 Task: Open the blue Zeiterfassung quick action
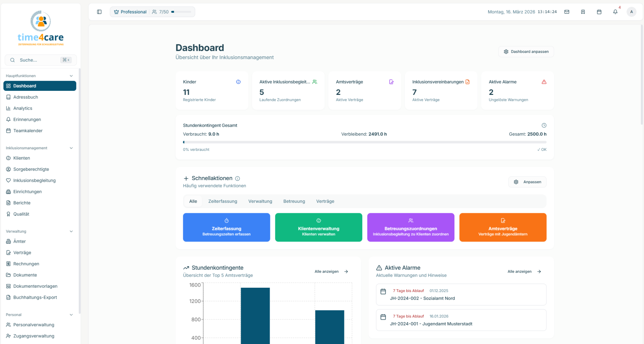click(226, 227)
